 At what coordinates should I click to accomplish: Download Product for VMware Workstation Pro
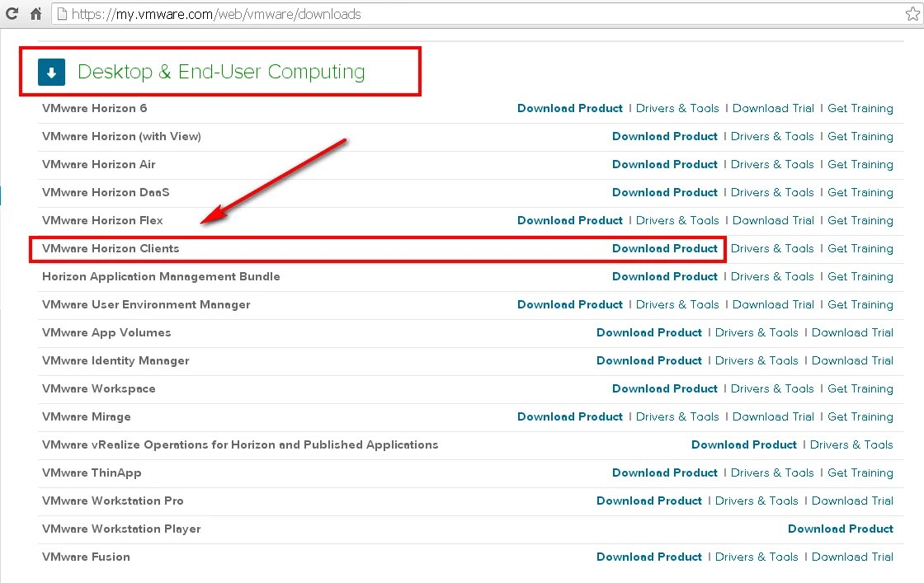point(648,501)
